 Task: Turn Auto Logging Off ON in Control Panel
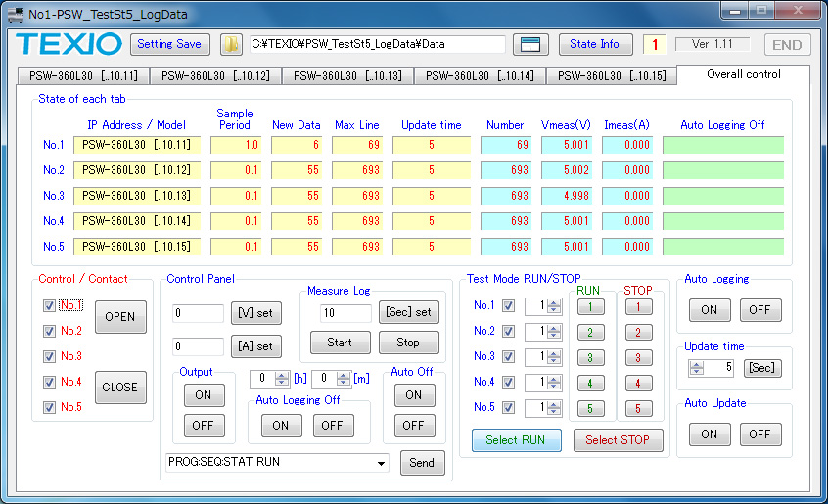[282, 426]
